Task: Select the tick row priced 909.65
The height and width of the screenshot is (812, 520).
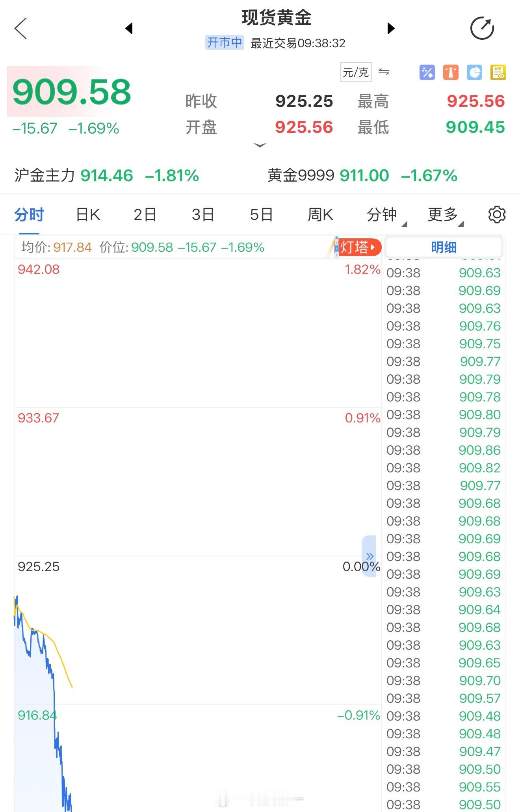Action: pos(444,663)
